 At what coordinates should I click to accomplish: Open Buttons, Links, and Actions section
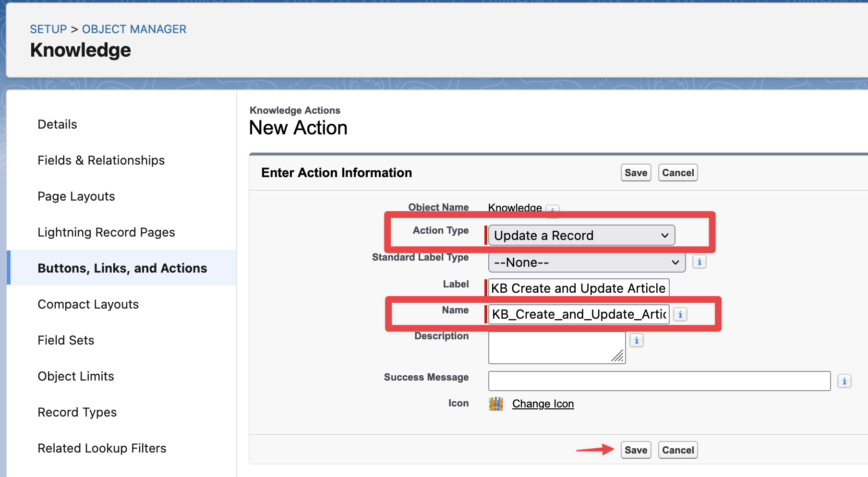pyautogui.click(x=122, y=268)
